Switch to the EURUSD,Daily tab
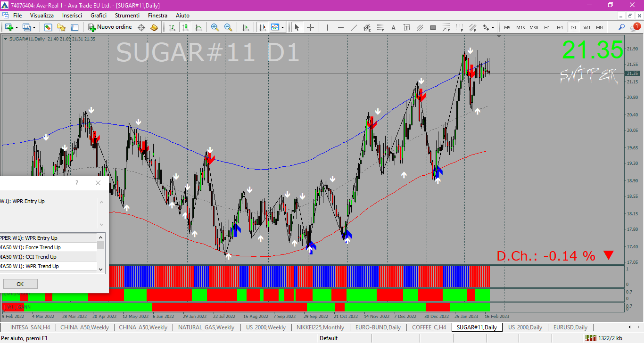 click(x=570, y=327)
